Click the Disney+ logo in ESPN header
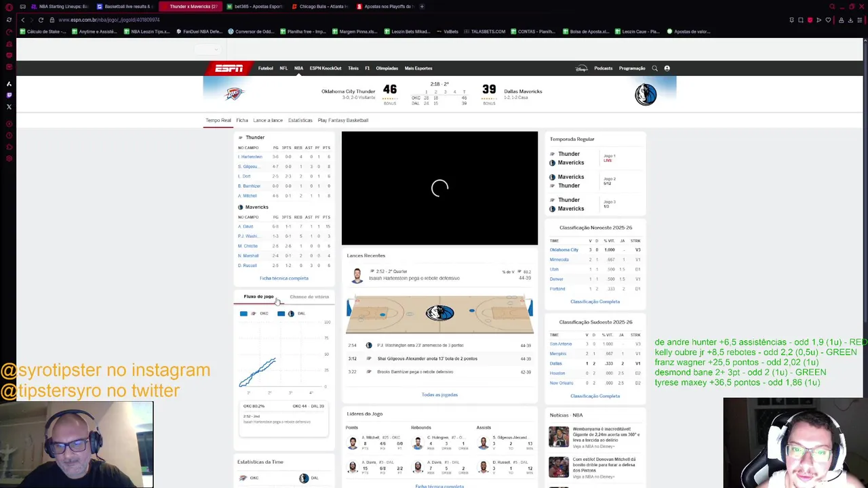The height and width of the screenshot is (488, 868). click(x=581, y=68)
